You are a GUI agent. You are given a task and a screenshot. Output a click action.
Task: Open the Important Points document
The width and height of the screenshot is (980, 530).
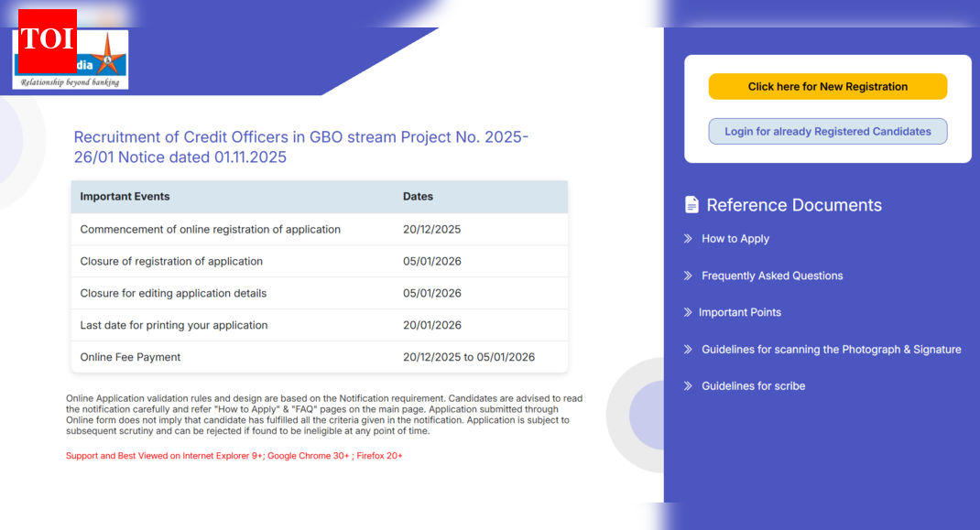741,312
